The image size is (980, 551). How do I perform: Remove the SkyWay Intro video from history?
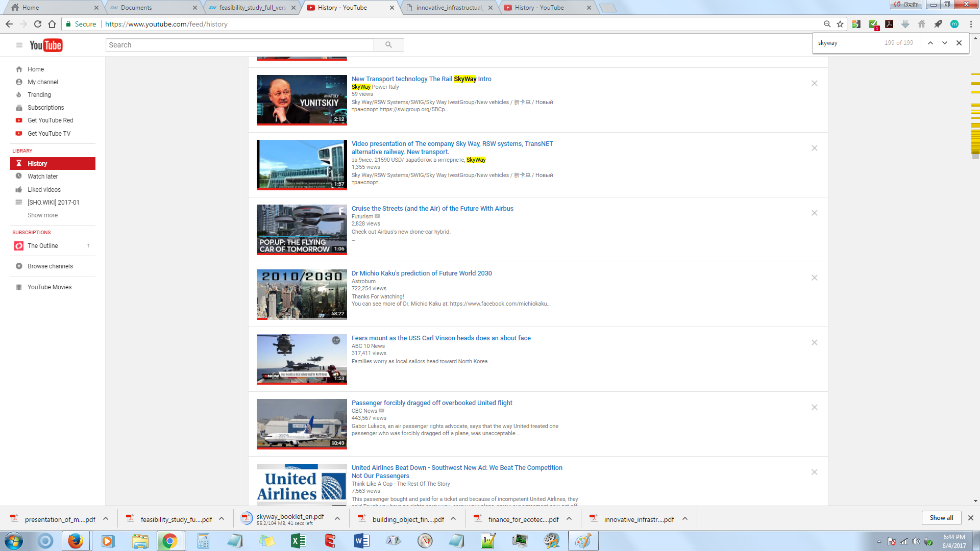coord(815,83)
